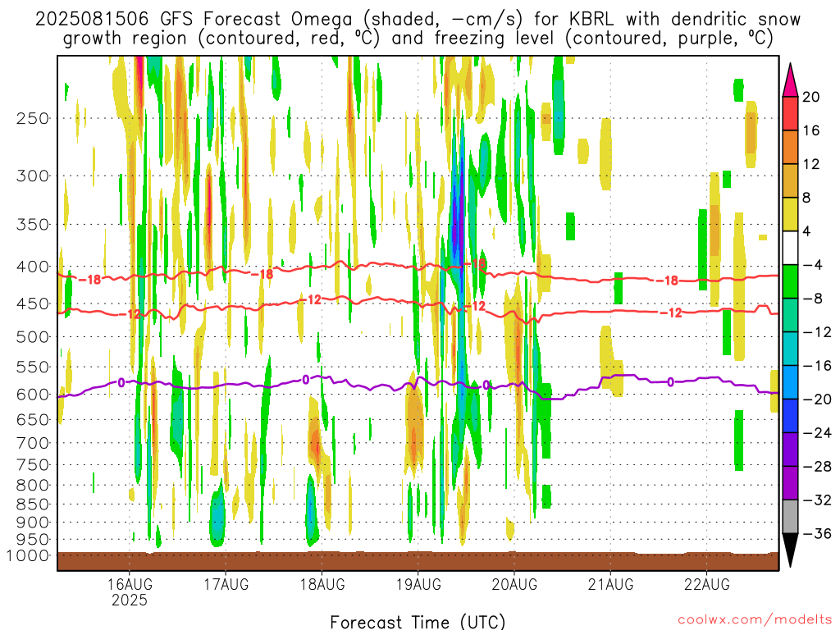Click the brown ground surface band
840x630 pixels.
418,561
